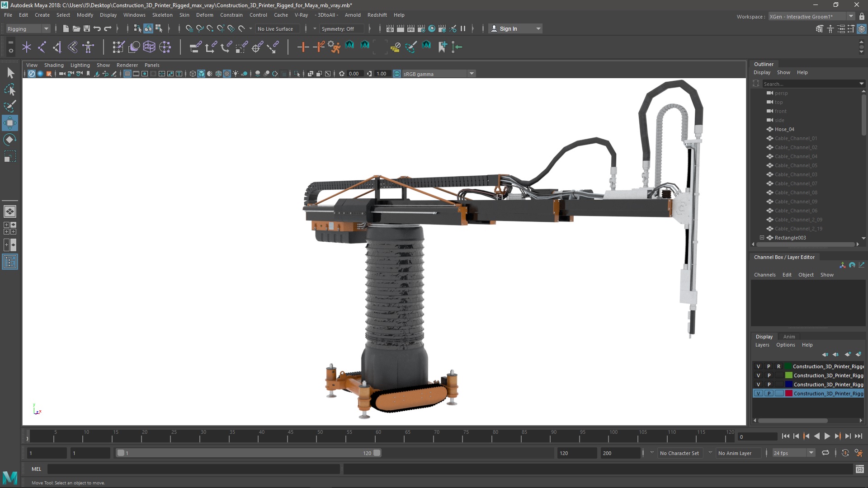Viewport: 868px width, 488px height.
Task: Switch to the Anim tab
Action: 789,336
